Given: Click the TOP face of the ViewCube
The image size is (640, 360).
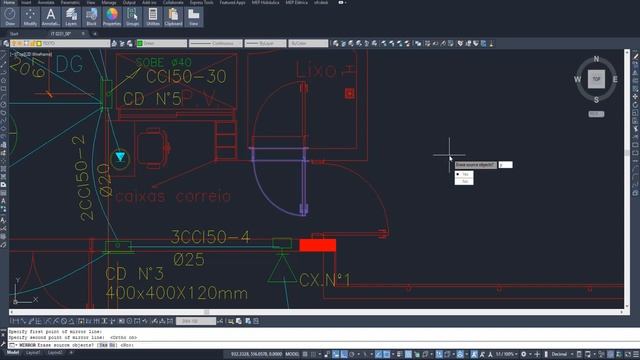Looking at the screenshot, I should [x=596, y=79].
